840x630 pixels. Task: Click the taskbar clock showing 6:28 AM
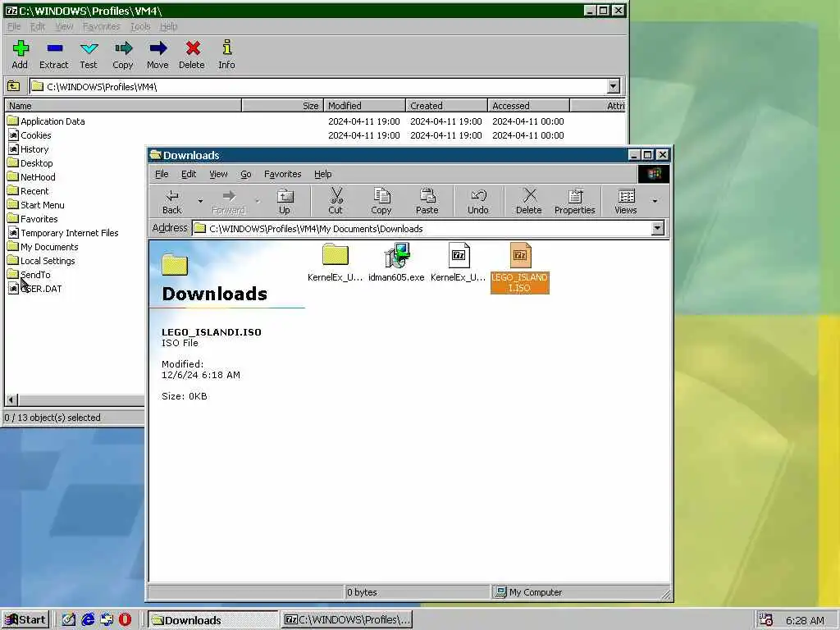(805, 620)
